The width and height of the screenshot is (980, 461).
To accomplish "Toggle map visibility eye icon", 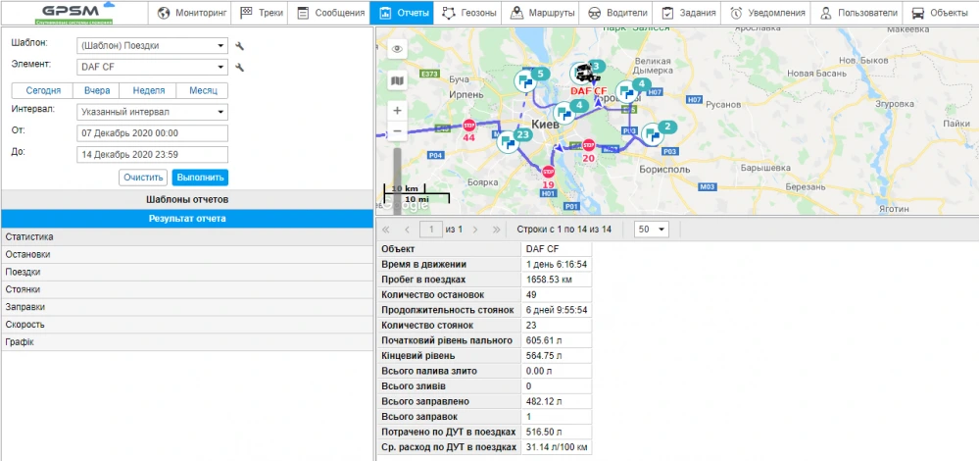I will pyautogui.click(x=397, y=49).
